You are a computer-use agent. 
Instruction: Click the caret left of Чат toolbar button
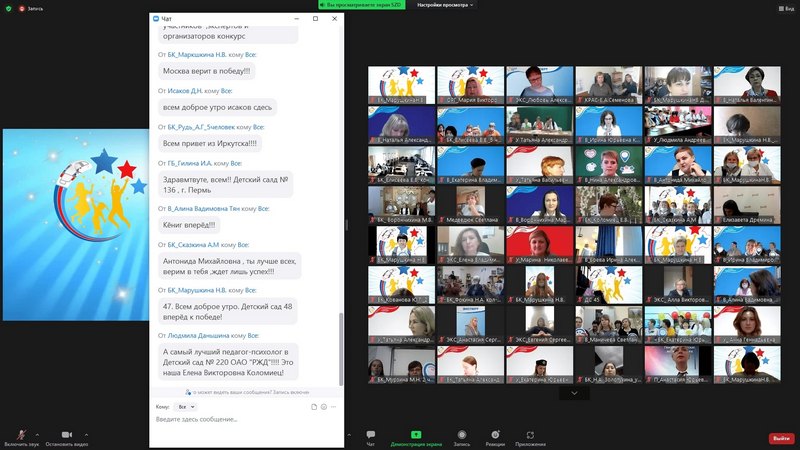(349, 435)
